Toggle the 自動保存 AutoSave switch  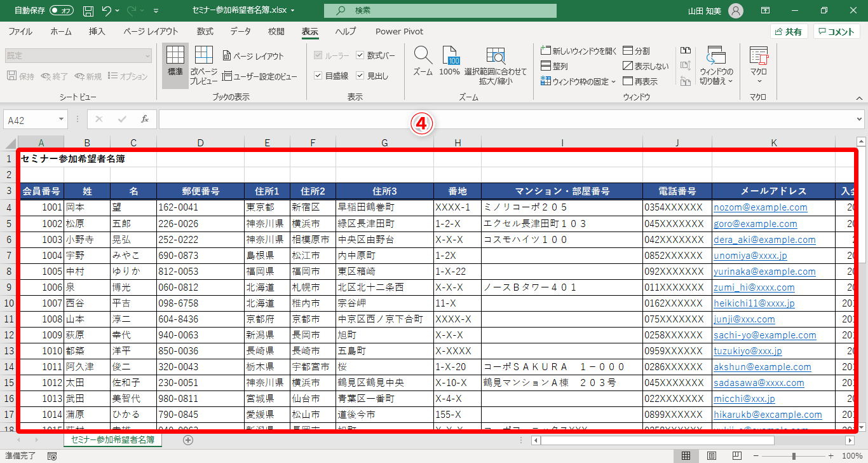point(61,11)
